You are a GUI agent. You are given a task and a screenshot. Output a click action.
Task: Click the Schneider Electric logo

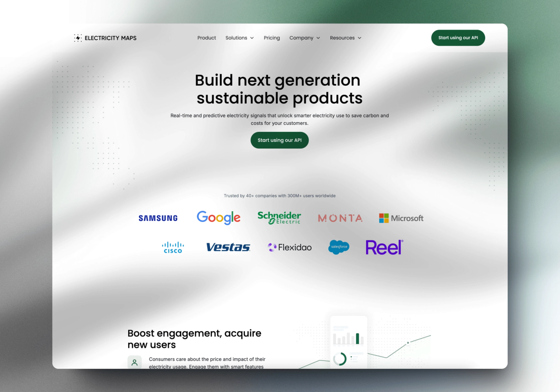tap(279, 218)
